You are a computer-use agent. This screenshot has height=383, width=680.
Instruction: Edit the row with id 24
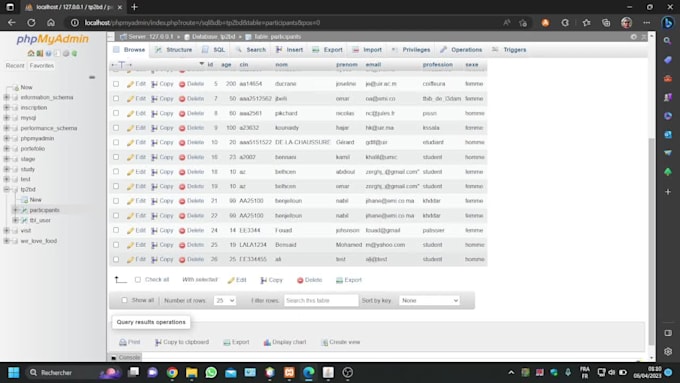tap(136, 230)
